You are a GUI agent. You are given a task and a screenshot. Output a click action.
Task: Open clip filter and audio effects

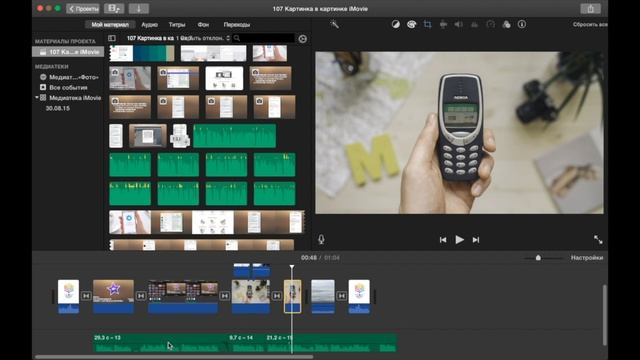(x=507, y=24)
